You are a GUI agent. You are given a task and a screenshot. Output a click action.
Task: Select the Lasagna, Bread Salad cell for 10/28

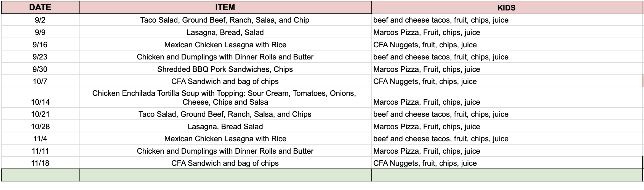[225, 126]
